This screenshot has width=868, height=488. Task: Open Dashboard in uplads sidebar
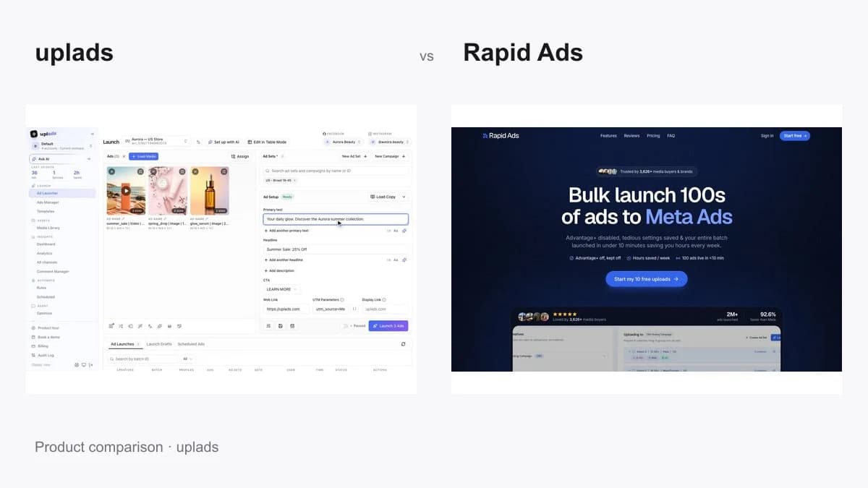[x=46, y=244]
